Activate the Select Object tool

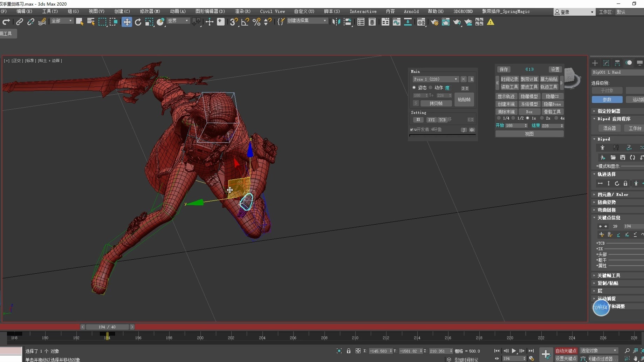click(x=80, y=22)
